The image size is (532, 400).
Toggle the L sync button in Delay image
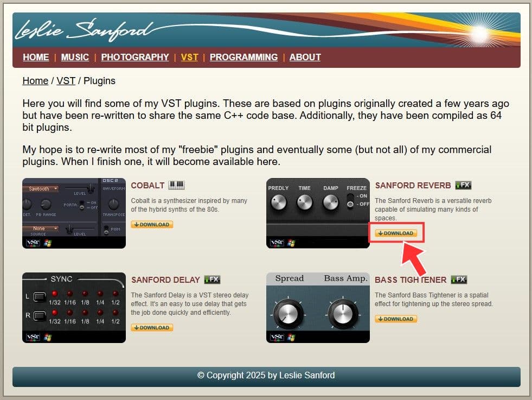[40, 297]
